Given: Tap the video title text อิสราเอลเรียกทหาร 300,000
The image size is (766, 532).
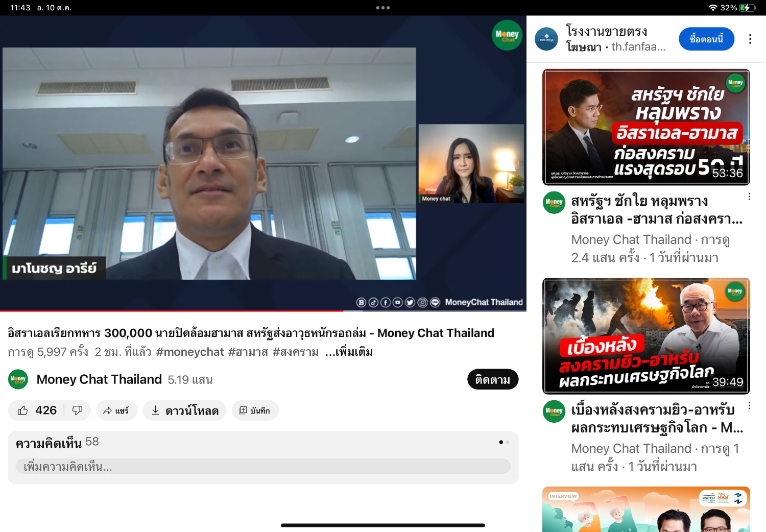Looking at the screenshot, I should 251,333.
